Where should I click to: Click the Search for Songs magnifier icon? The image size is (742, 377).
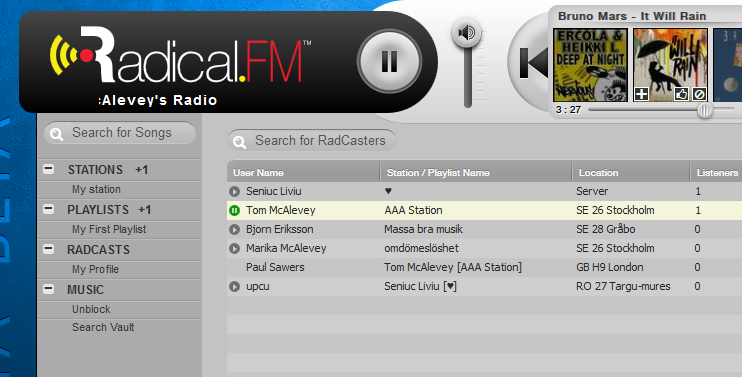pos(56,134)
